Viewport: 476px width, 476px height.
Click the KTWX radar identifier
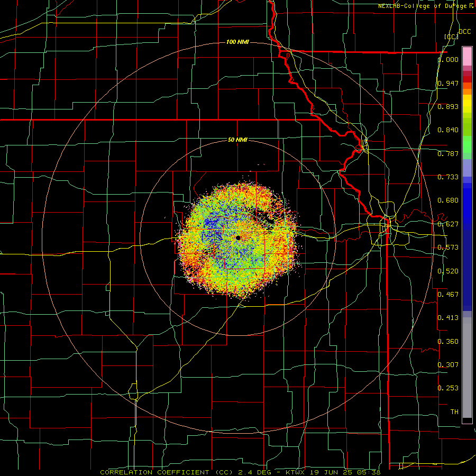click(296, 472)
